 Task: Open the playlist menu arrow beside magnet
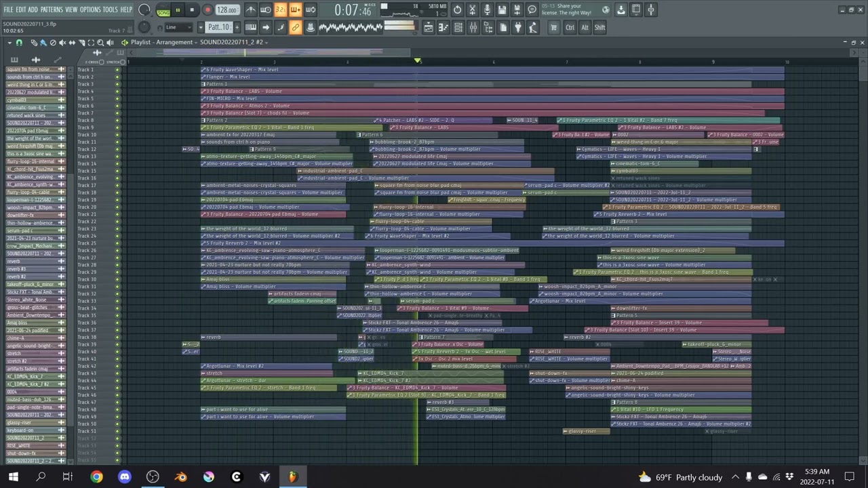point(9,43)
